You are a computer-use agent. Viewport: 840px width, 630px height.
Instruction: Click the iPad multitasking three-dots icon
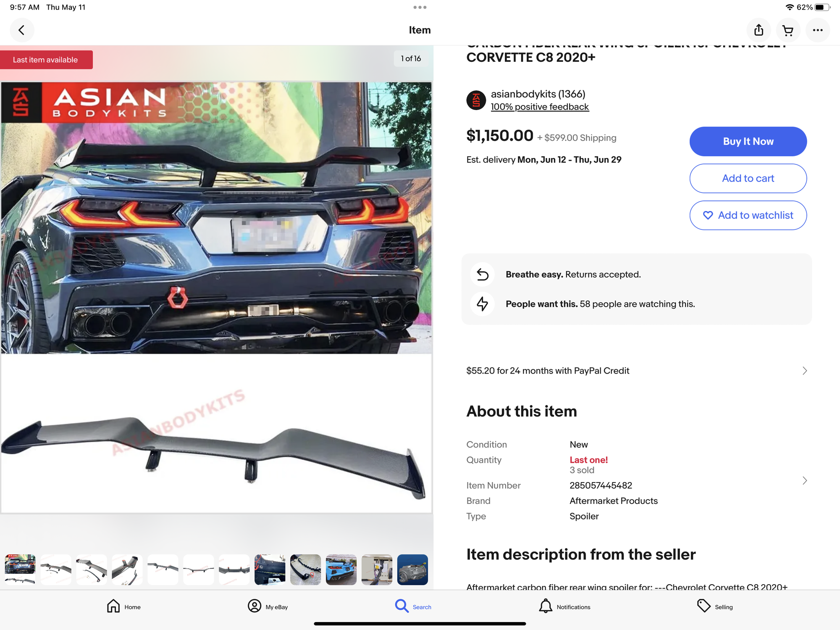pos(420,7)
